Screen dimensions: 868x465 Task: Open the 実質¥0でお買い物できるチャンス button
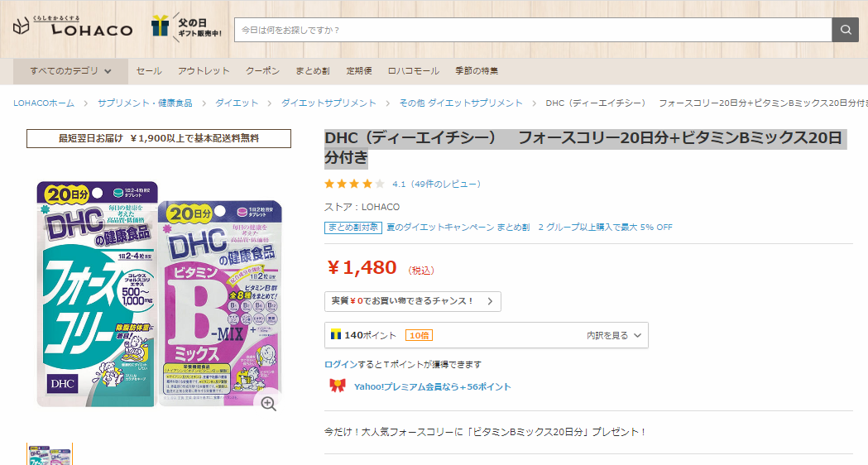[412, 301]
